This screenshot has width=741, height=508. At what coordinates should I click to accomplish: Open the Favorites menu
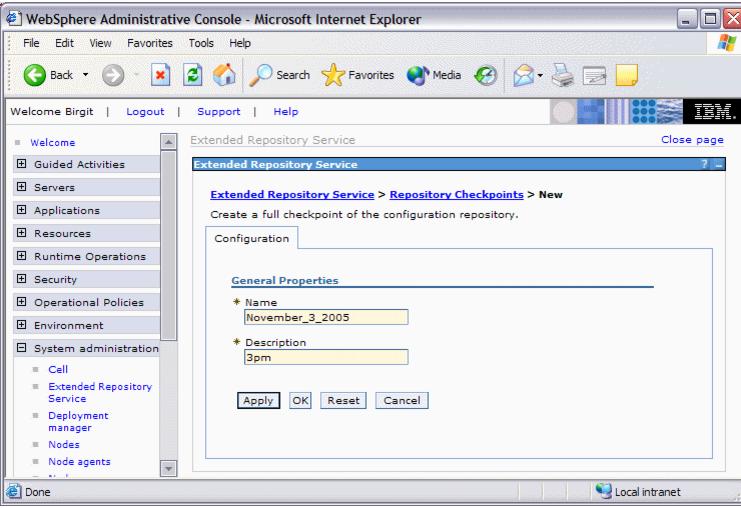point(150,43)
